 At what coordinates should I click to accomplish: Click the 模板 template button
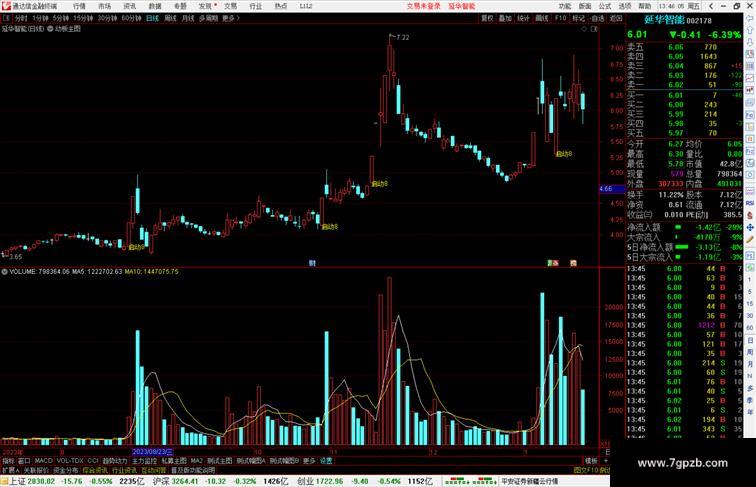591,461
